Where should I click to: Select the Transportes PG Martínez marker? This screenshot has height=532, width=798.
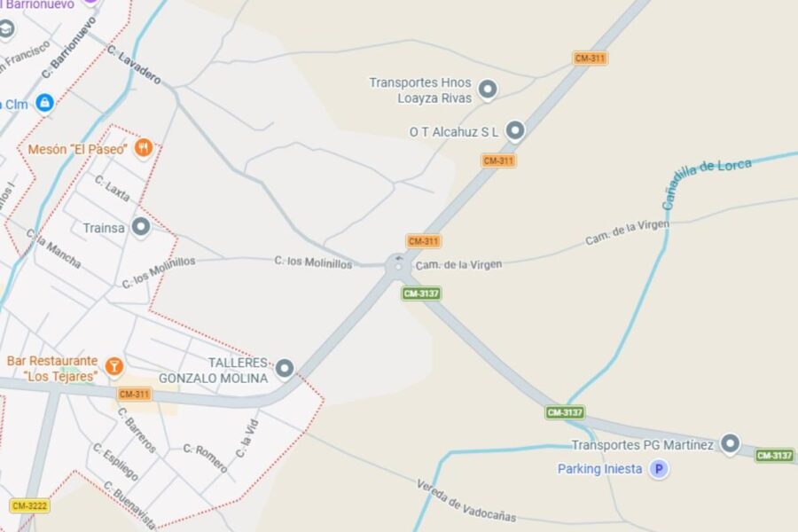click(x=730, y=444)
